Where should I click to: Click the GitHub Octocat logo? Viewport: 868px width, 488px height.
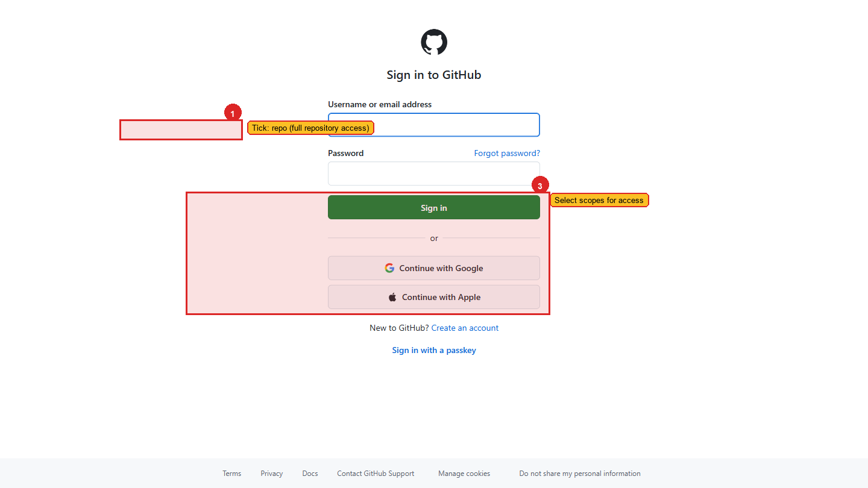coord(434,43)
